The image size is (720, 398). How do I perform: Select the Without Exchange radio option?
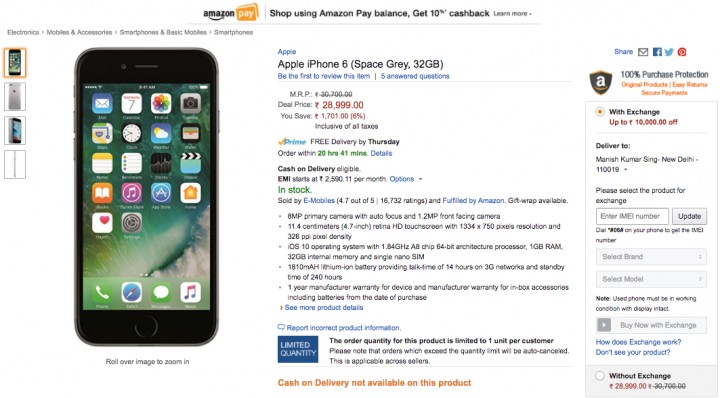click(600, 376)
